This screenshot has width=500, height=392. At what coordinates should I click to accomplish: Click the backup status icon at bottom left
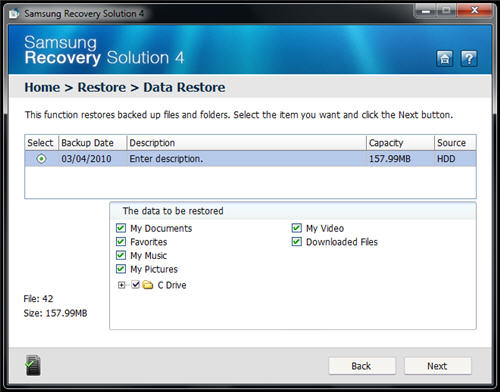click(33, 365)
